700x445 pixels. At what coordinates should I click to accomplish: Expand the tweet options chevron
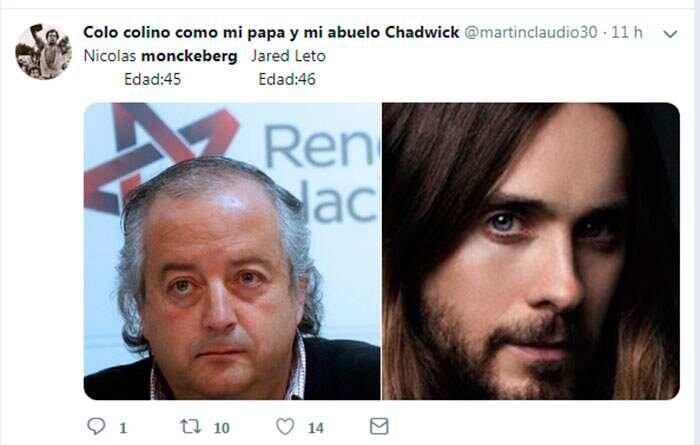[x=670, y=34]
